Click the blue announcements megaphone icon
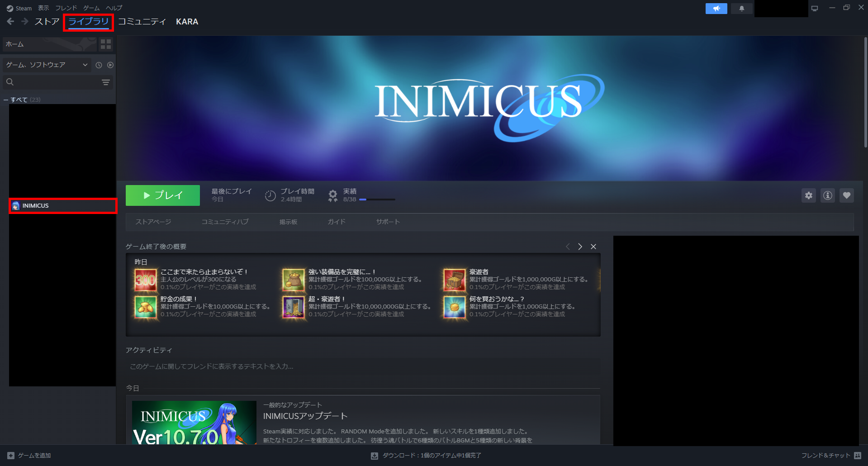 [x=716, y=9]
